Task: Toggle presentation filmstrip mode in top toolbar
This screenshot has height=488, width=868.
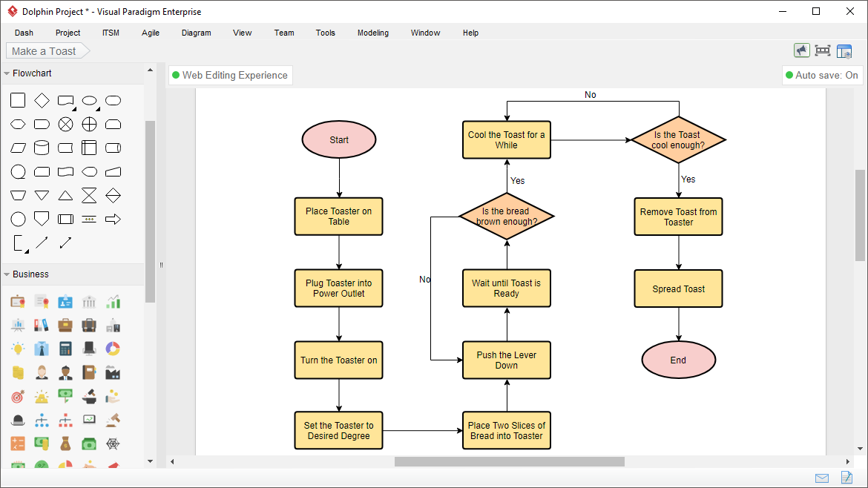Action: coord(823,50)
